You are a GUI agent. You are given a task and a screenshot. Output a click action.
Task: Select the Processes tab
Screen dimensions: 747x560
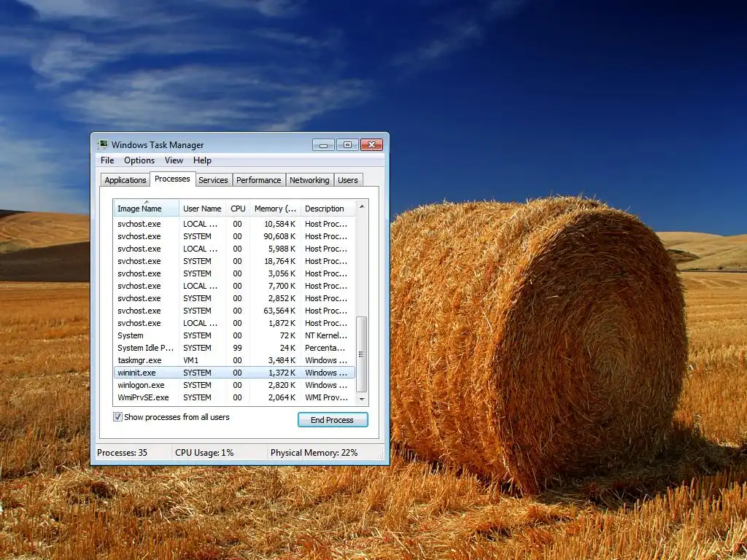click(172, 179)
